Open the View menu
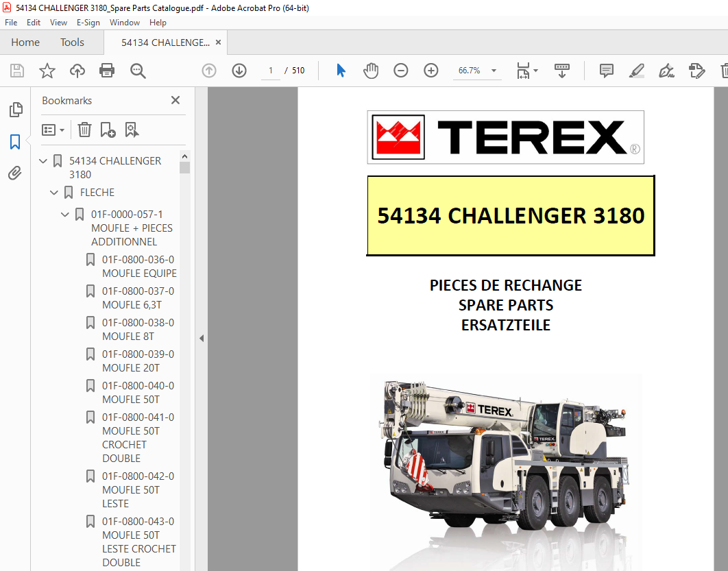This screenshot has height=571, width=728. (x=58, y=23)
